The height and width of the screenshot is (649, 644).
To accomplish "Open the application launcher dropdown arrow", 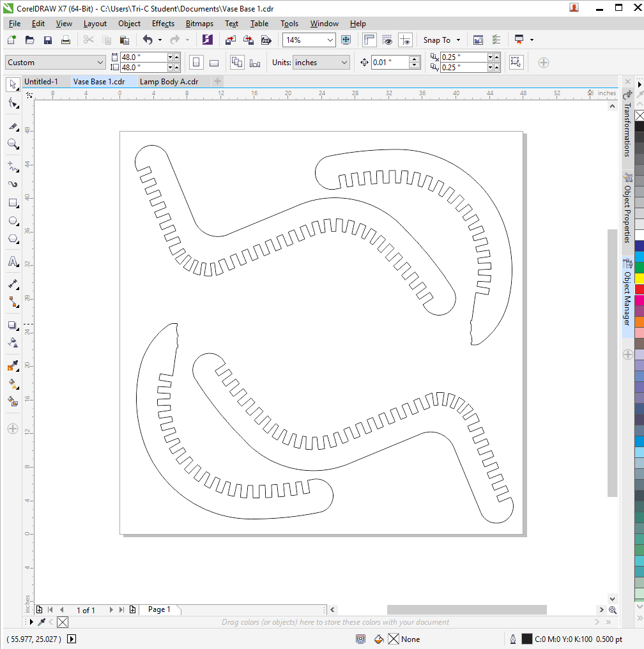I will pos(532,40).
